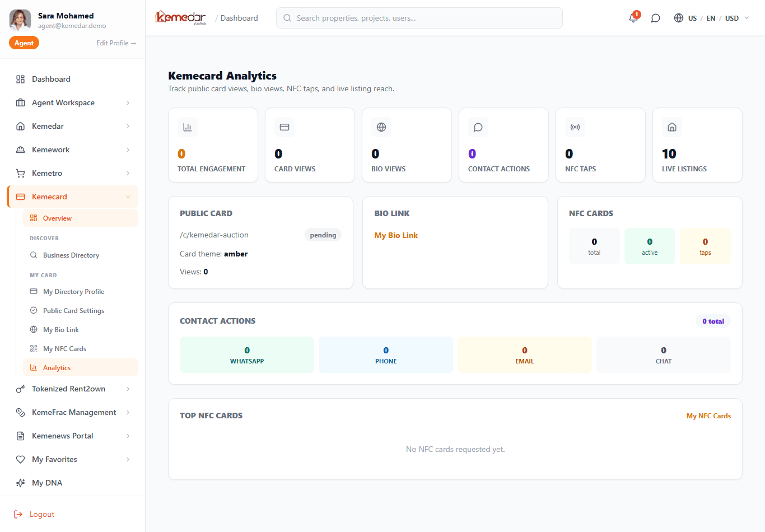765x532 pixels.
Task: Click the pending status badge
Action: (x=323, y=235)
